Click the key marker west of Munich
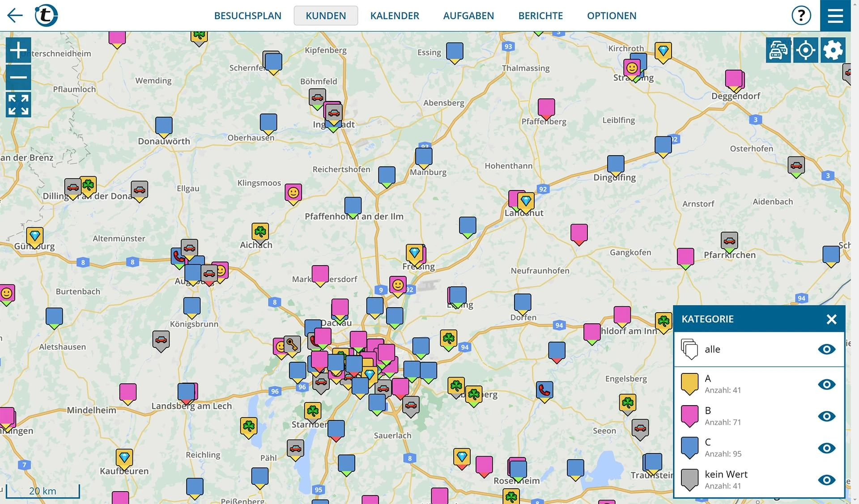Image resolution: width=859 pixels, height=504 pixels. 292,346
